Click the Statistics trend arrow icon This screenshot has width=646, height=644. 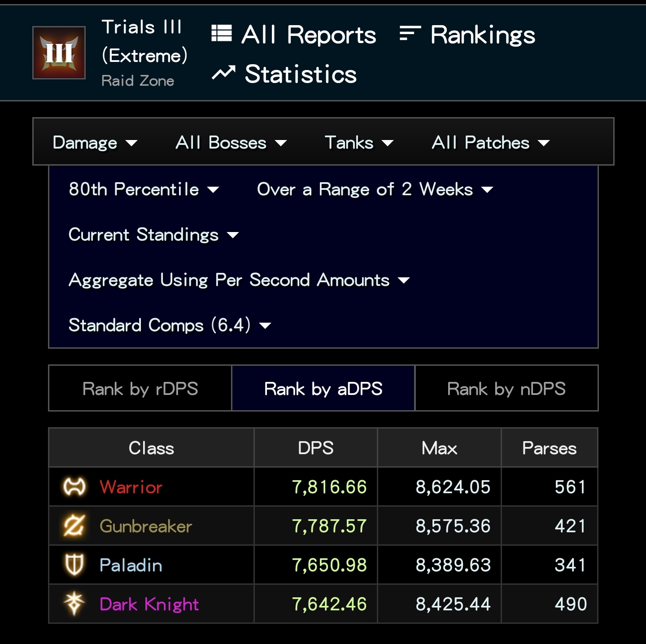pos(223,73)
